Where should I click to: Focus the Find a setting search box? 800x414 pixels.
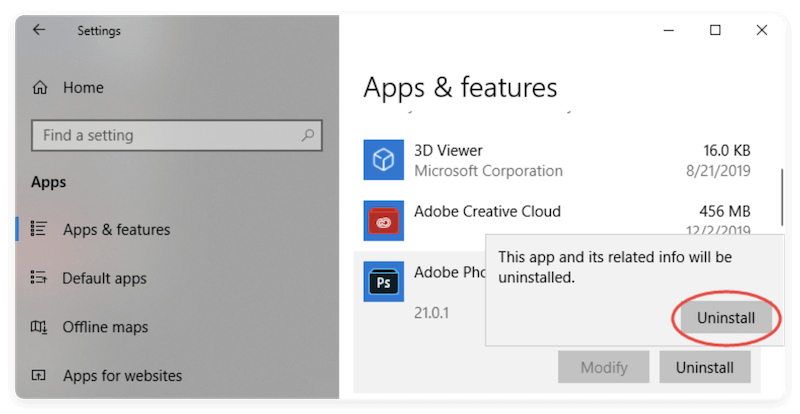click(x=177, y=135)
